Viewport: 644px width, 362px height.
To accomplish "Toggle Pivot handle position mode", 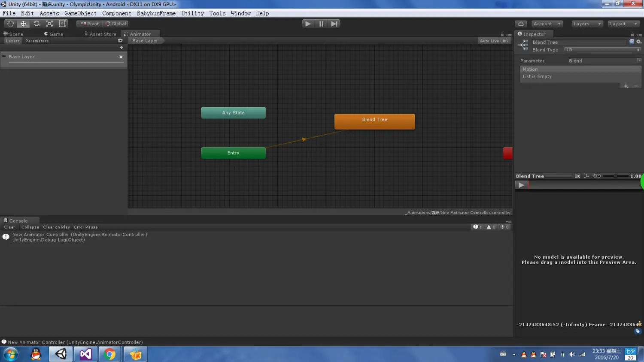I will pos(89,24).
